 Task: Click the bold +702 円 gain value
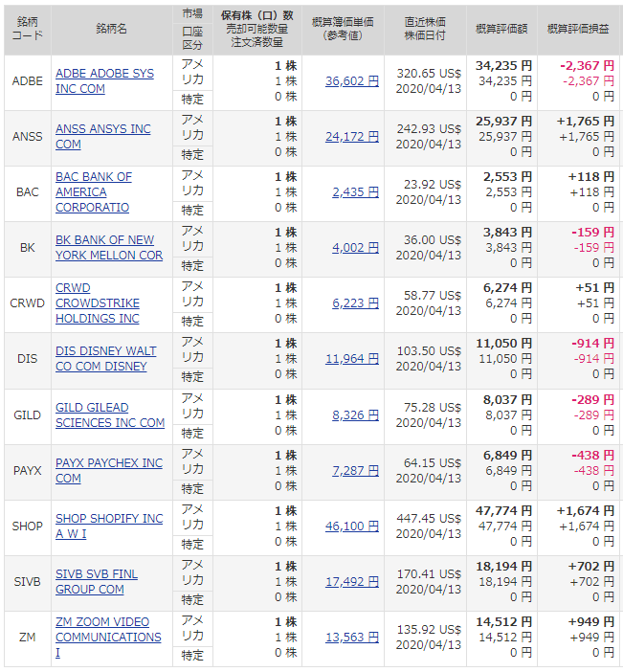coord(591,566)
